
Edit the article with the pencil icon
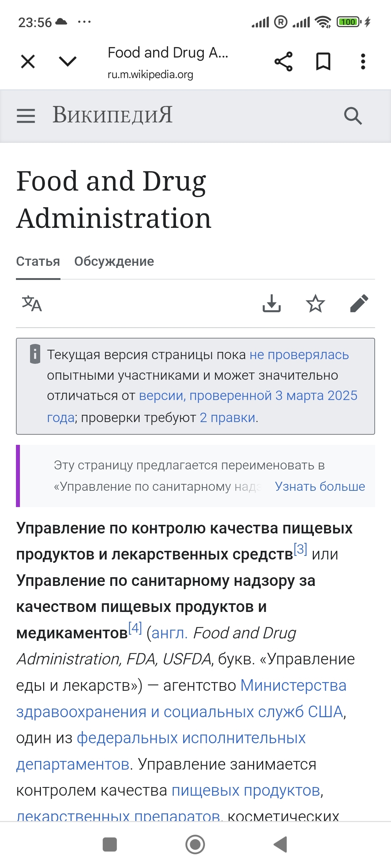pos(359,303)
